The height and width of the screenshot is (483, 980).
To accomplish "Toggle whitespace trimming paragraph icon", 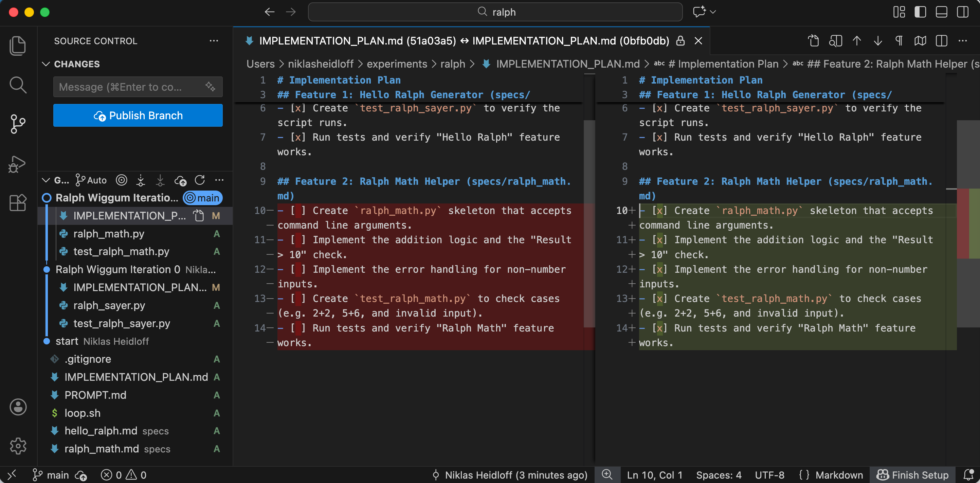I will 899,41.
